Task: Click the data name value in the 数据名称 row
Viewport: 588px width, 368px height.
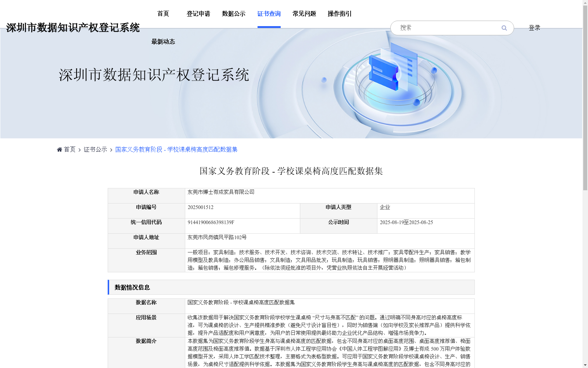Action: click(x=241, y=302)
